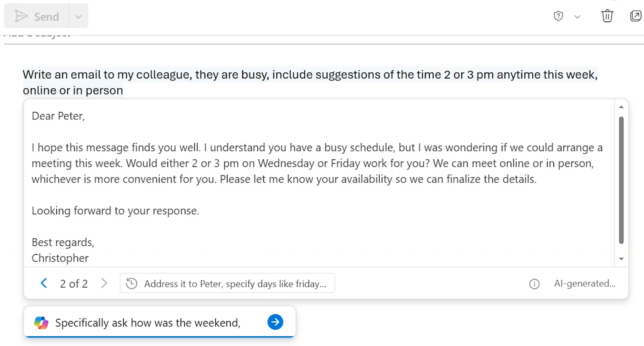Click the AI-generated disclaimer text

click(x=585, y=283)
